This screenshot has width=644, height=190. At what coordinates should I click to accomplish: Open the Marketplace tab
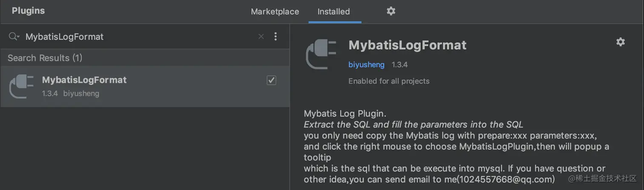click(x=275, y=11)
